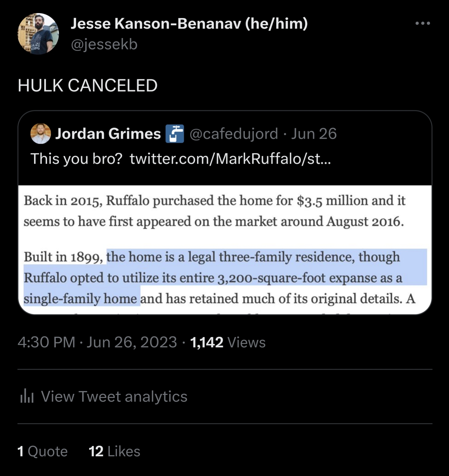Open the three-dot more options menu
Viewport: 449px width, 476px height.
[x=423, y=23]
